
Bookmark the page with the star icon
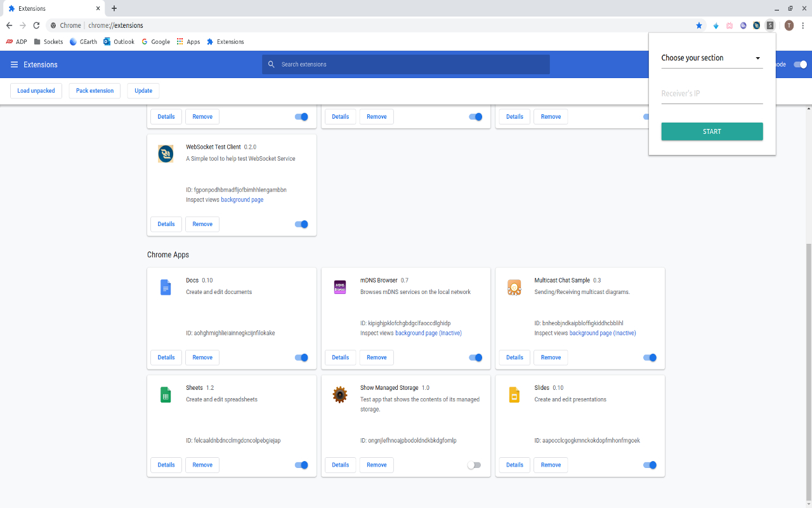click(x=699, y=25)
